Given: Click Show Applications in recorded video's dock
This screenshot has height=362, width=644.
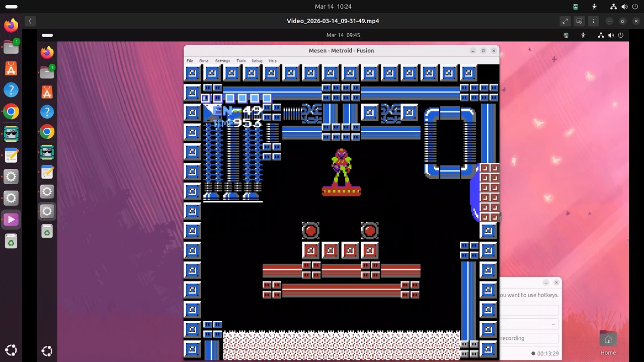Looking at the screenshot, I should click(x=47, y=351).
